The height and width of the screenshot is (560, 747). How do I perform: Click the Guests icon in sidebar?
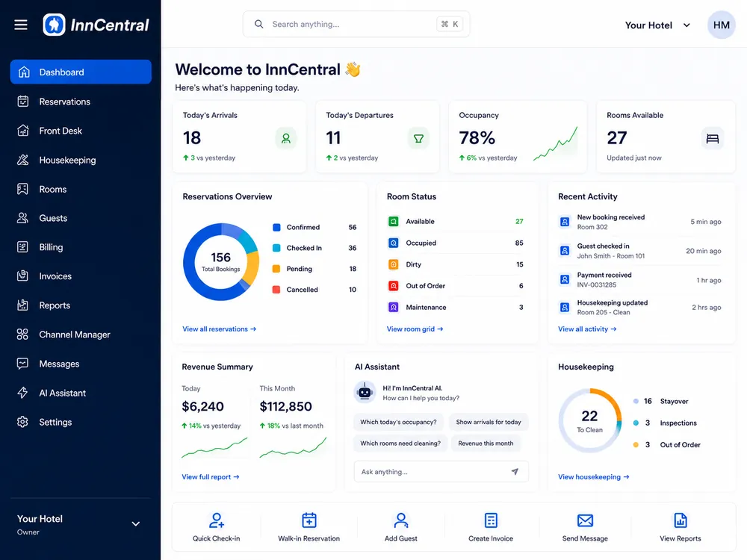(23, 218)
